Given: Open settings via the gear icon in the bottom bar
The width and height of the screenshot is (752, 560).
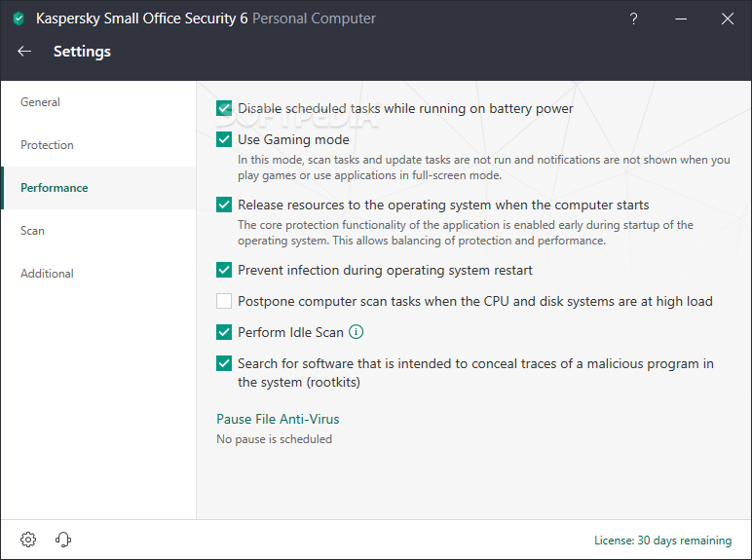Looking at the screenshot, I should [28, 540].
